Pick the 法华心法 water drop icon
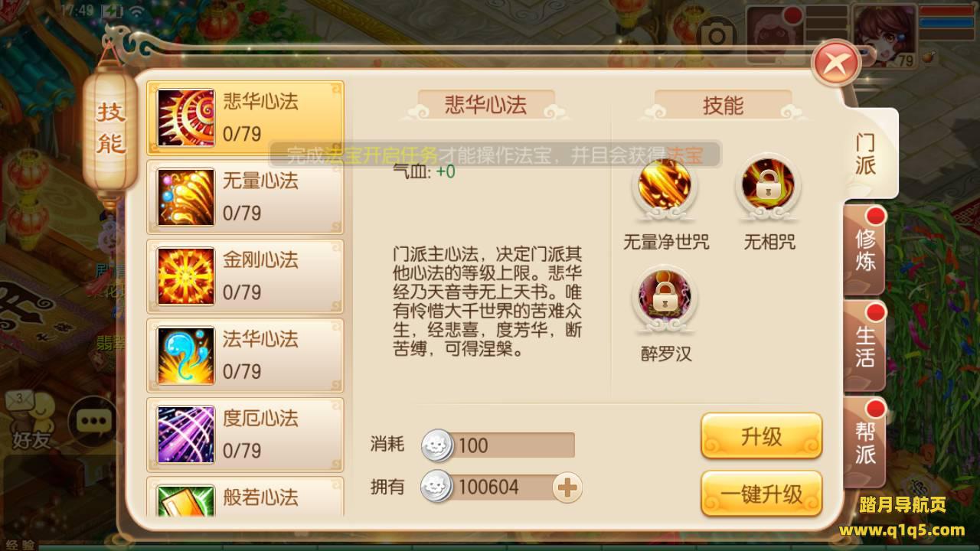 point(186,355)
